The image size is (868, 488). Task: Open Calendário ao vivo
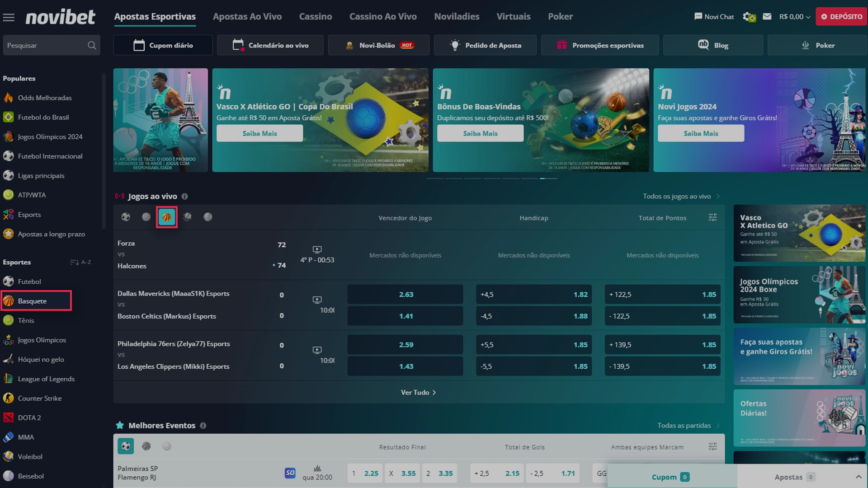(270, 45)
